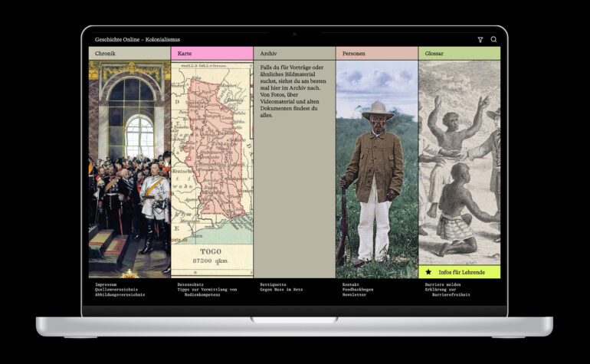
Task: Switch to the Karte tab
Action: (x=211, y=54)
